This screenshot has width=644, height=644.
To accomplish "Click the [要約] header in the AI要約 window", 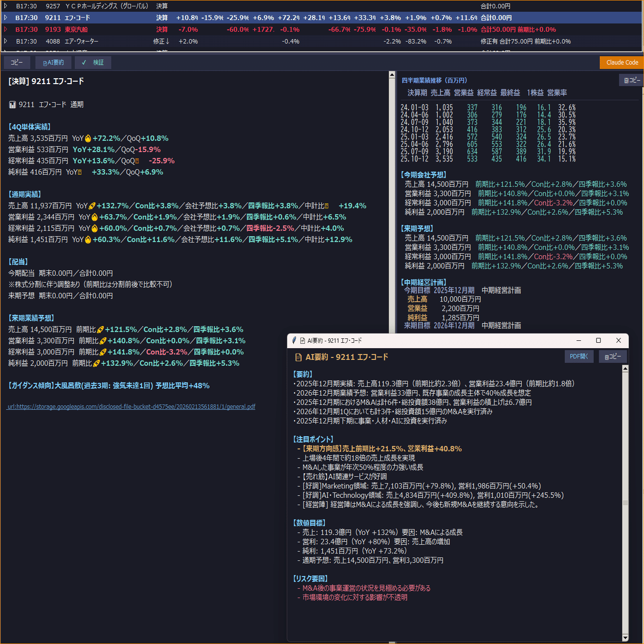I will (x=303, y=374).
